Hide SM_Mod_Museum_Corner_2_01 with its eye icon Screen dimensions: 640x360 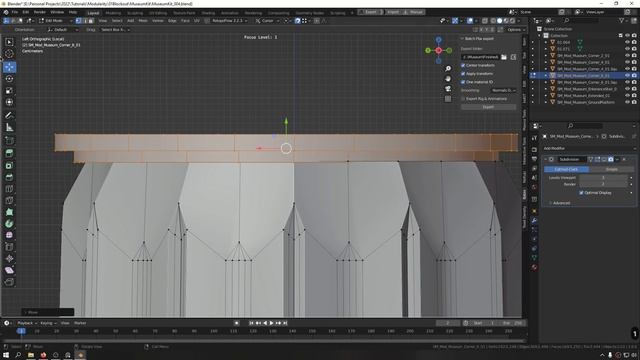pyautogui.click(x=627, y=55)
